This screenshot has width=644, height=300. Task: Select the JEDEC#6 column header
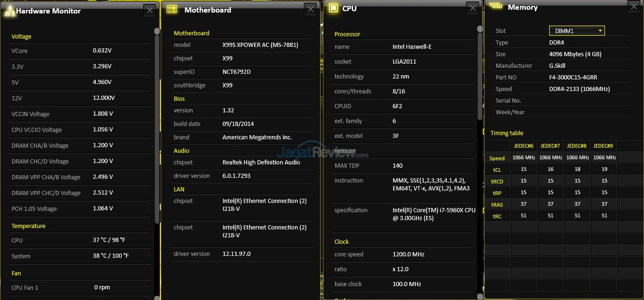coord(524,145)
